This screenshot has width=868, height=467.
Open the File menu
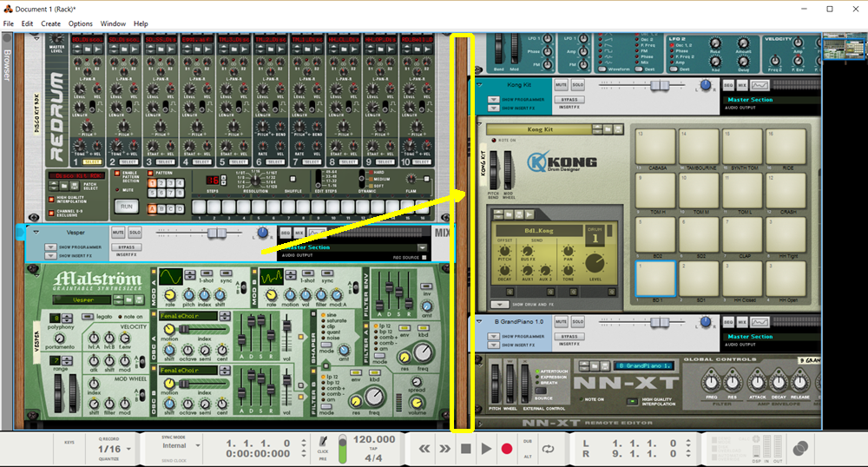[9, 23]
